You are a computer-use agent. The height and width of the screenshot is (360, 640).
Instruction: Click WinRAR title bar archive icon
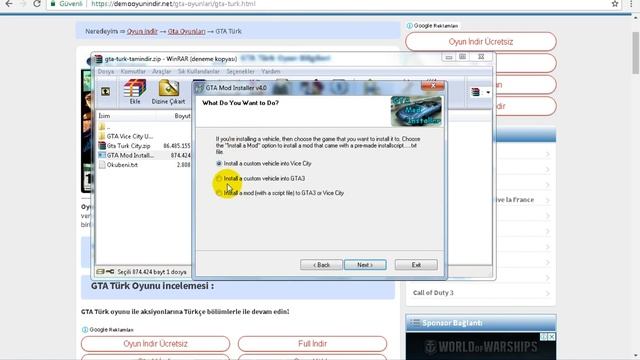pos(99,59)
